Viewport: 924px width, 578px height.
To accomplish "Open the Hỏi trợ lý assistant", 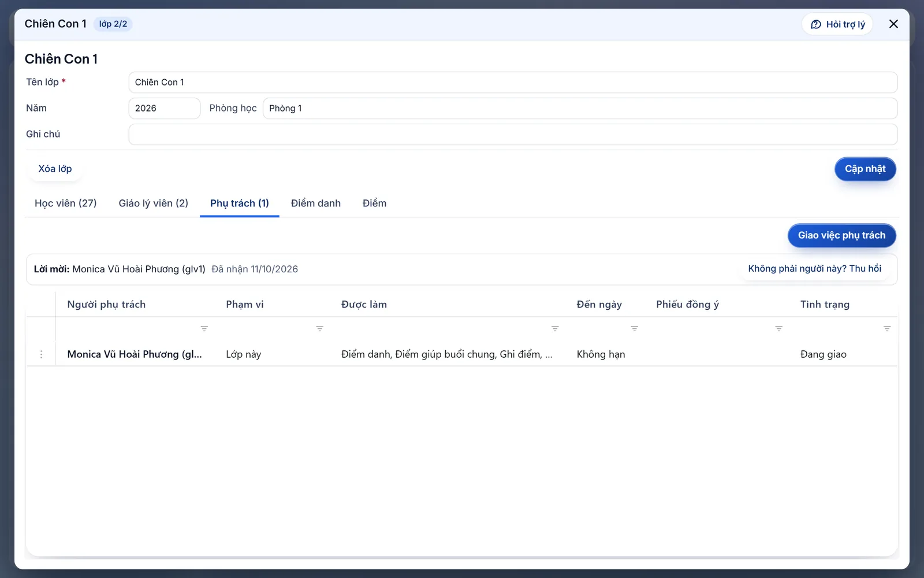I will point(837,24).
